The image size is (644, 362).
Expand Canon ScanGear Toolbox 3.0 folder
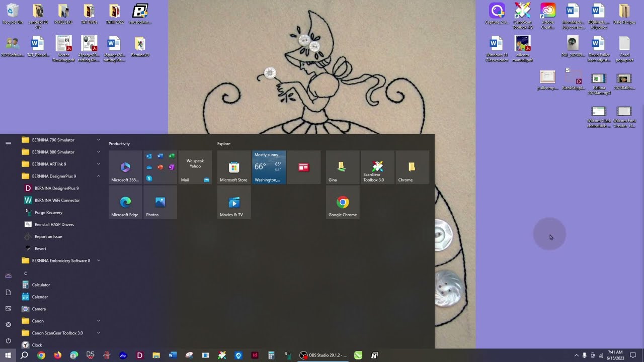60,333
